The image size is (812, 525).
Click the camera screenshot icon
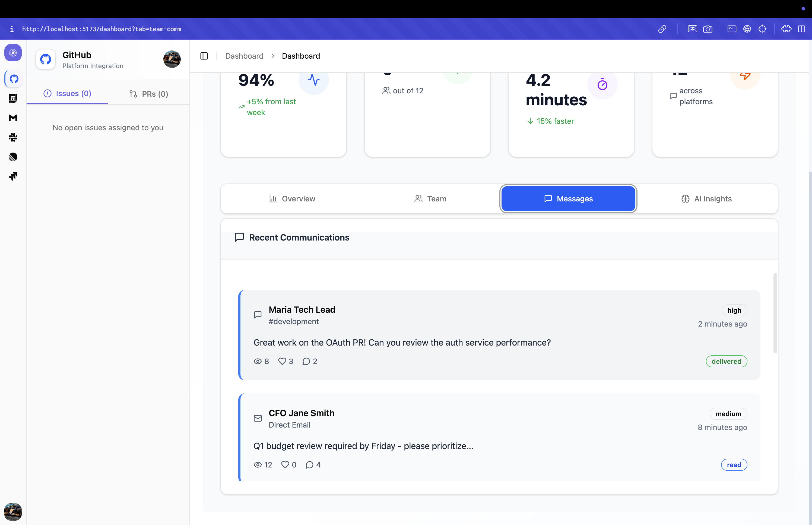tap(708, 29)
